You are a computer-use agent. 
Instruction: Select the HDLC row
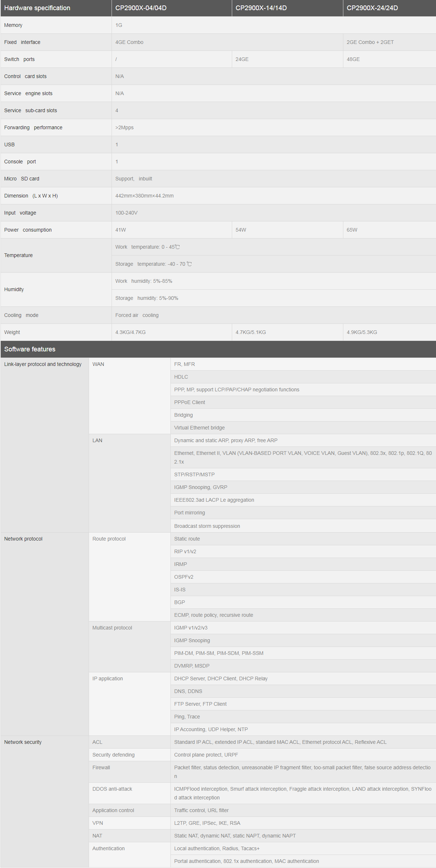(303, 377)
